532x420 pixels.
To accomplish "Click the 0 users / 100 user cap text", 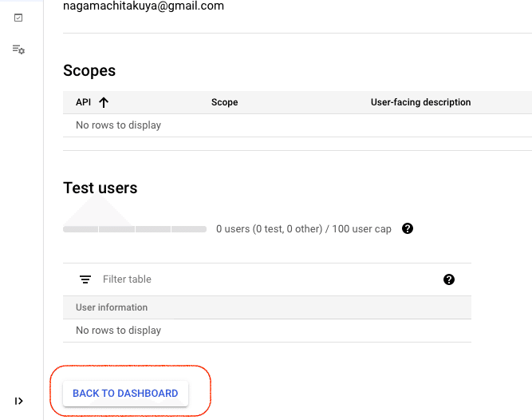I will click(304, 229).
